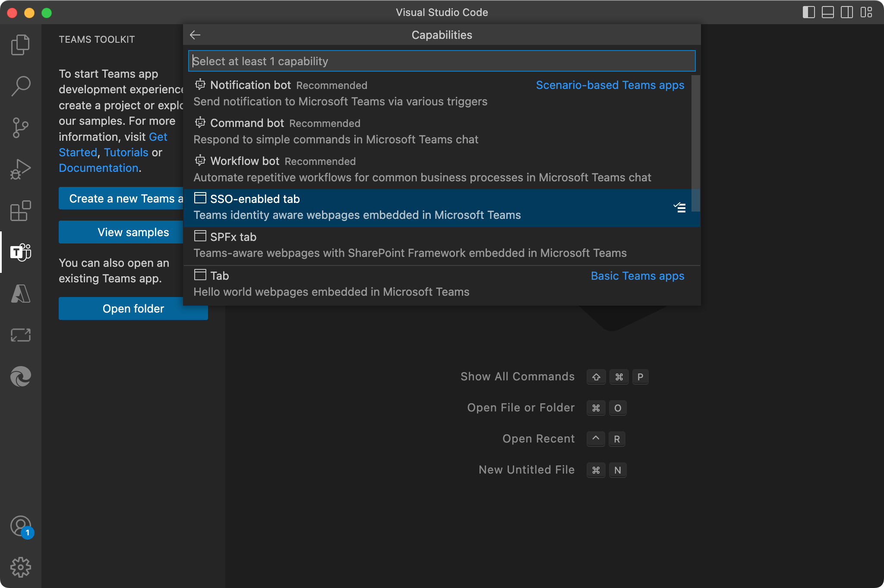Image resolution: width=884 pixels, height=588 pixels.
Task: Open the Accounts menu with badge
Action: [20, 526]
